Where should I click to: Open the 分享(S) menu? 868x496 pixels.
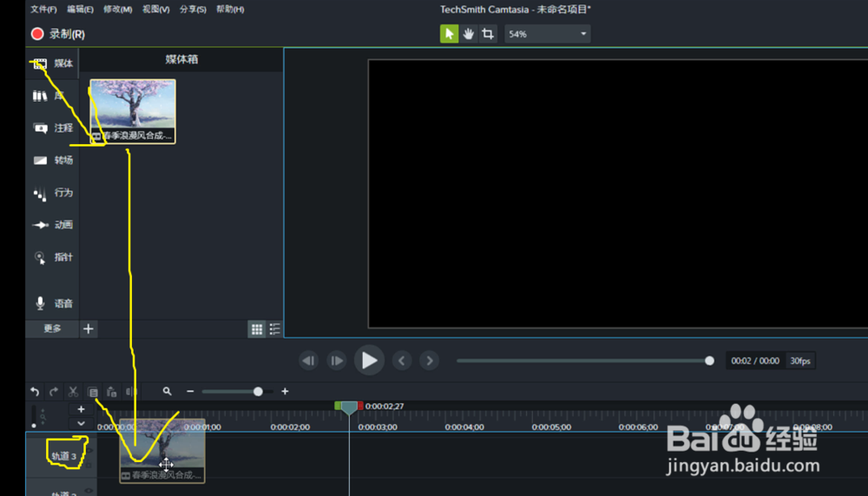[193, 10]
